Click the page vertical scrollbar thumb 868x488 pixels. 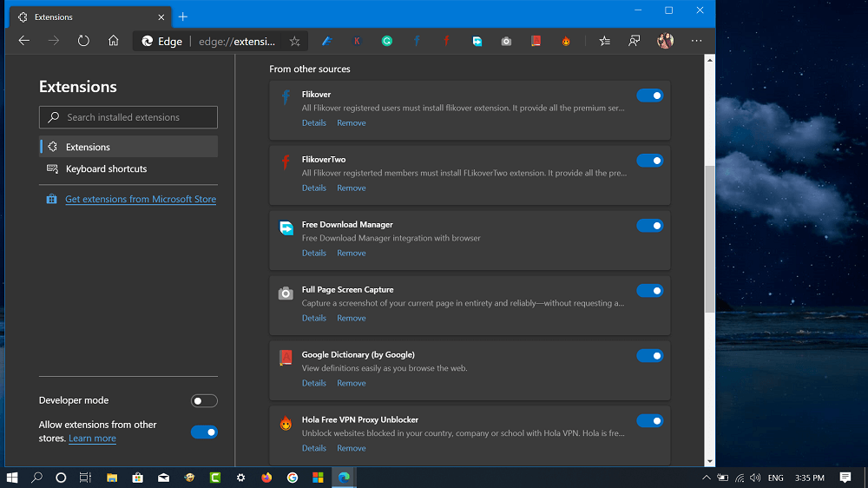click(x=710, y=238)
